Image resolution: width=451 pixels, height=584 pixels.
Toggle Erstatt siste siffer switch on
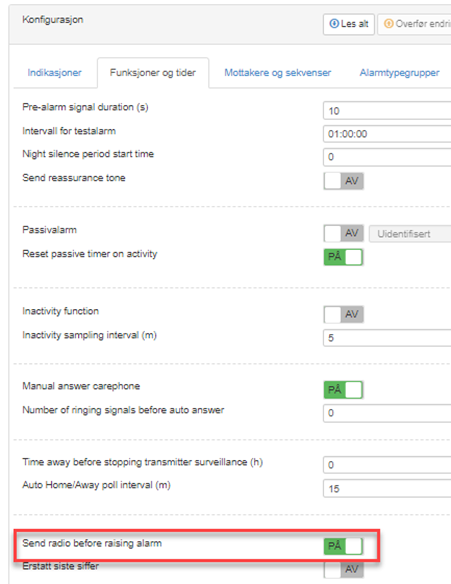pos(343,569)
